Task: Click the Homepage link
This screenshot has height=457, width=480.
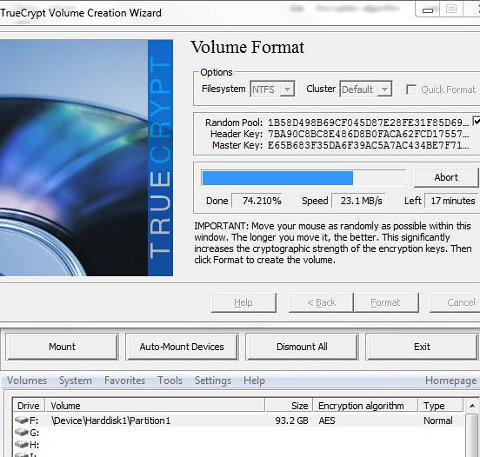Action: point(451,380)
